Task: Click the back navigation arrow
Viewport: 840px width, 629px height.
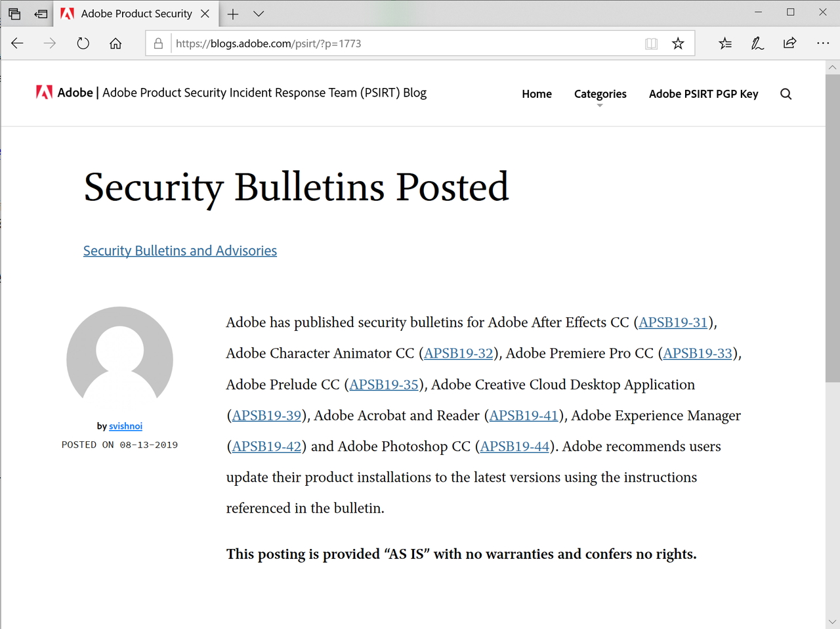Action: pos(17,43)
